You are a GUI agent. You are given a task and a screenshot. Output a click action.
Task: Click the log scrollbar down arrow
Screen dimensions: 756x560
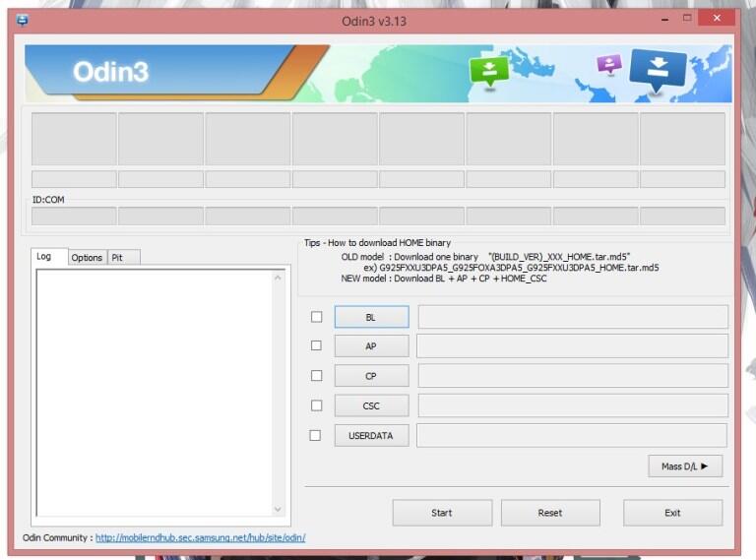[x=278, y=509]
